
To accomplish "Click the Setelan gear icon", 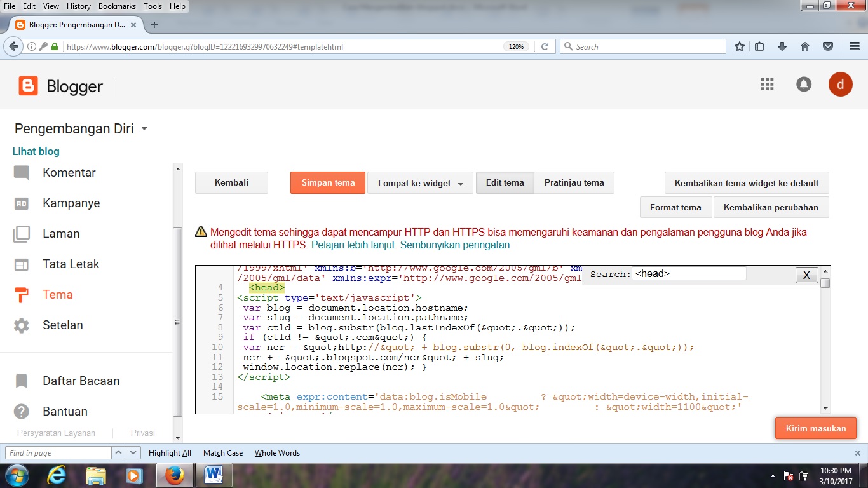I will tap(22, 325).
